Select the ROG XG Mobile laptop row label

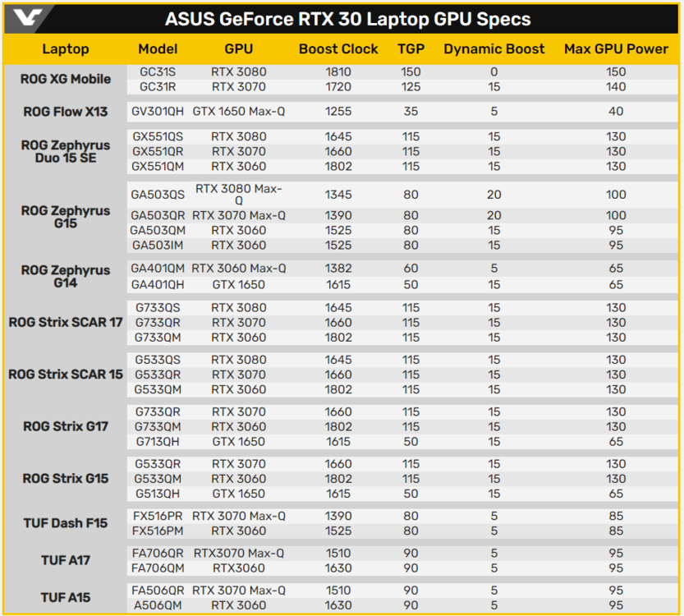(66, 80)
